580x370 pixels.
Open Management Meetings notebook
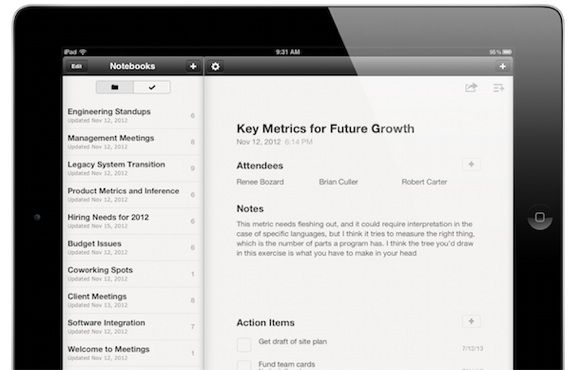tap(132, 142)
